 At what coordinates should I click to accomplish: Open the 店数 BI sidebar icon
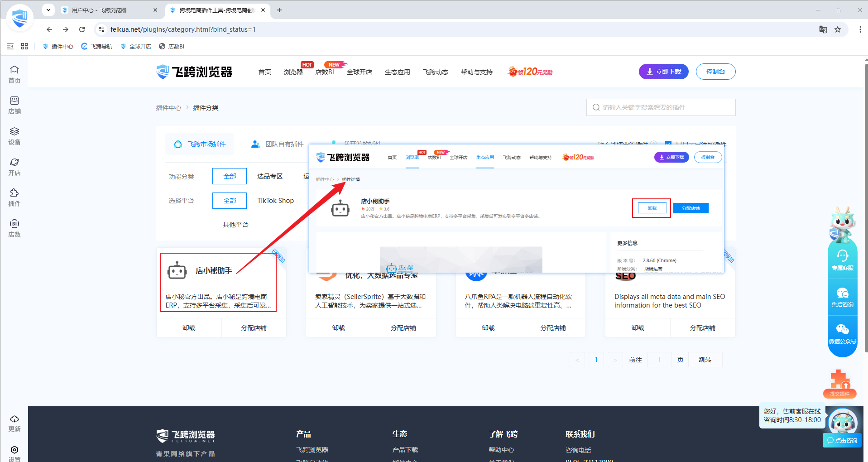(x=14, y=228)
